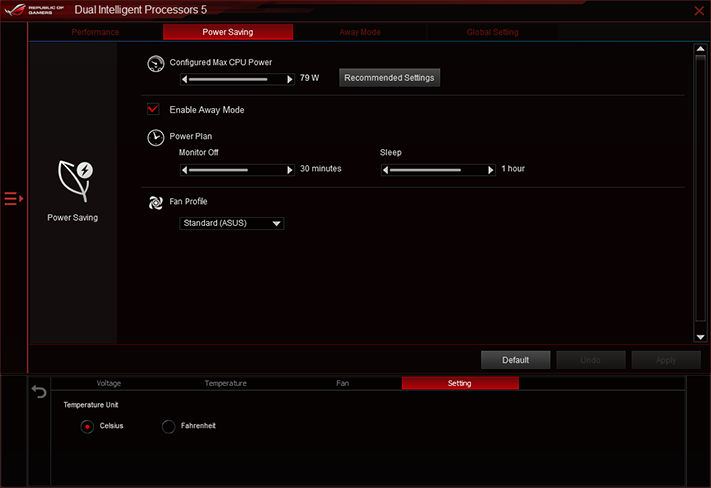Decrease Sleep time with left arrow
This screenshot has width=711, height=488.
[x=385, y=170]
